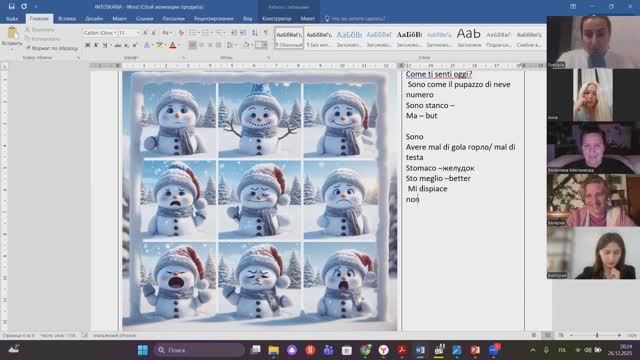640x360 pixels.
Task: Open the font name Calibri dropdown
Action: pos(116,33)
